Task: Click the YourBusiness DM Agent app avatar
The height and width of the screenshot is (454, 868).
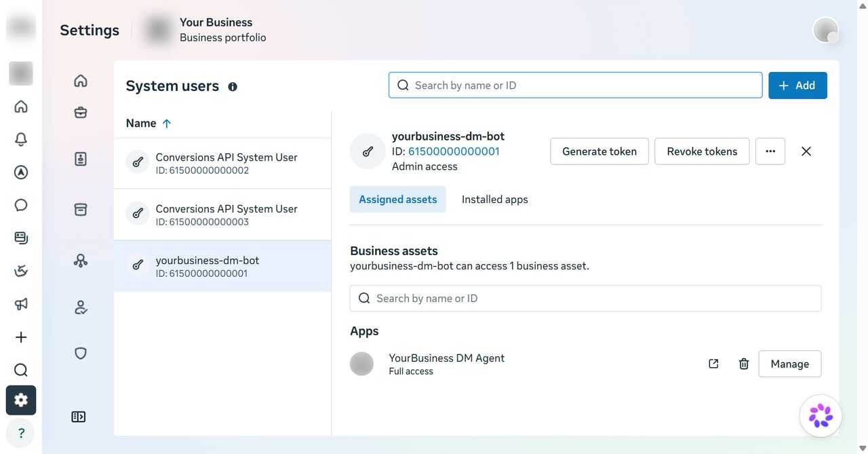Action: [362, 364]
